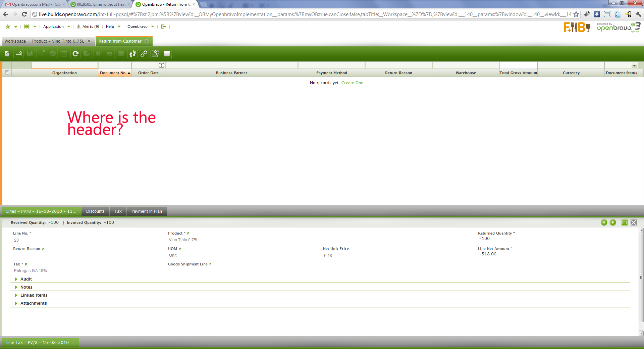Expand the Attachments section
This screenshot has width=644, height=349.
tap(33, 303)
